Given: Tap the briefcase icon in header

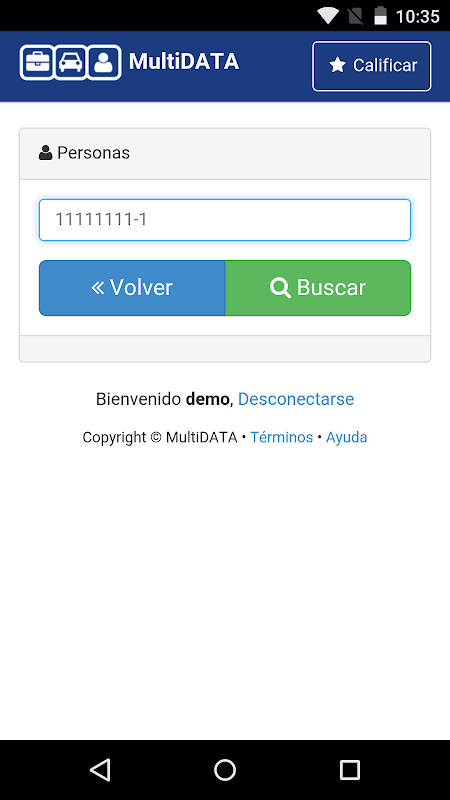Looking at the screenshot, I should [x=37, y=62].
